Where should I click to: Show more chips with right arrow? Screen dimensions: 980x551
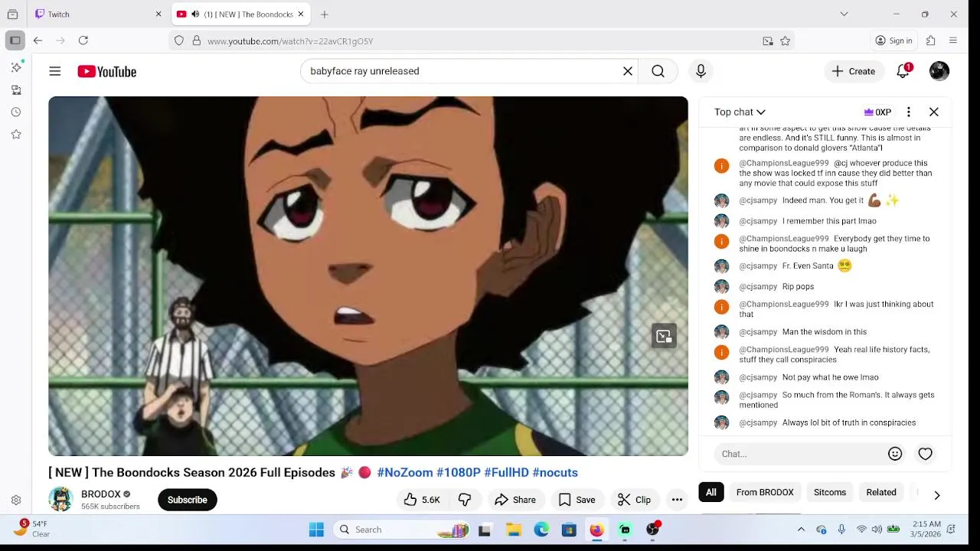937,495
